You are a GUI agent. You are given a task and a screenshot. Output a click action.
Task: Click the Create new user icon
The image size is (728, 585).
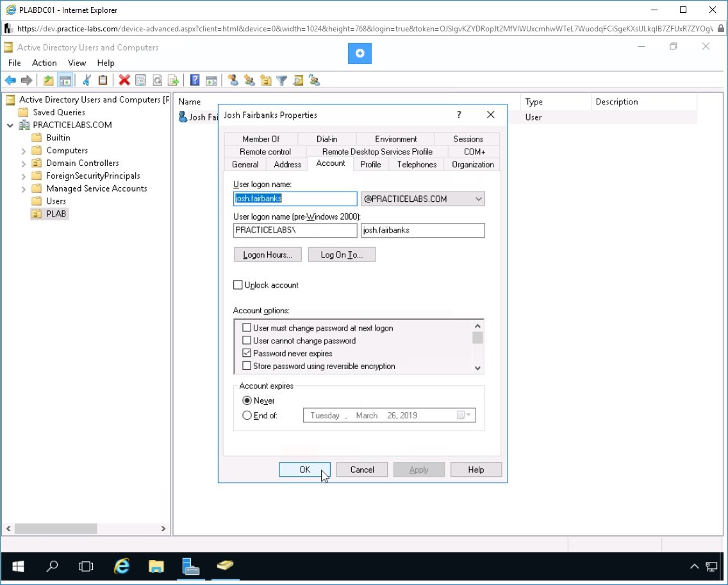[233, 80]
